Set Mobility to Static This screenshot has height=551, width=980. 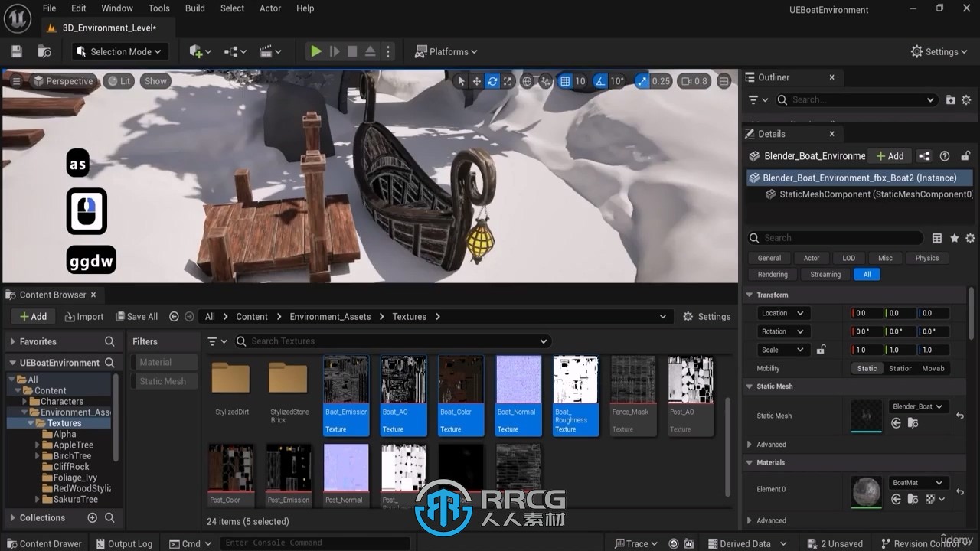click(x=867, y=368)
